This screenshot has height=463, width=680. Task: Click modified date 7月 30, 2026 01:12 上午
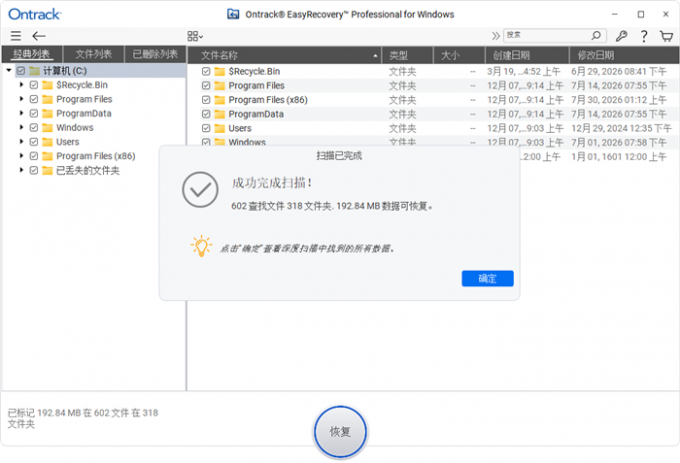pos(618,100)
